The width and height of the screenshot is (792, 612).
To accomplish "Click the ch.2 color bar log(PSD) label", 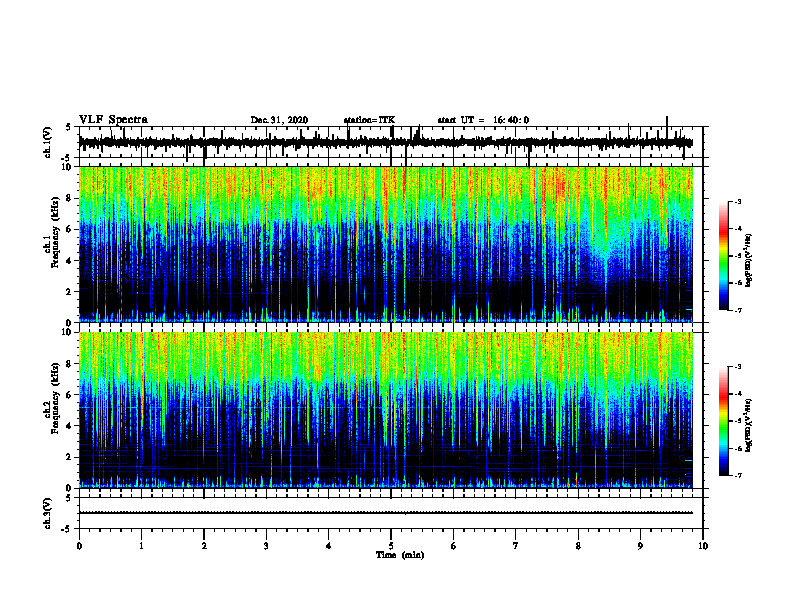I will pyautogui.click(x=749, y=424).
